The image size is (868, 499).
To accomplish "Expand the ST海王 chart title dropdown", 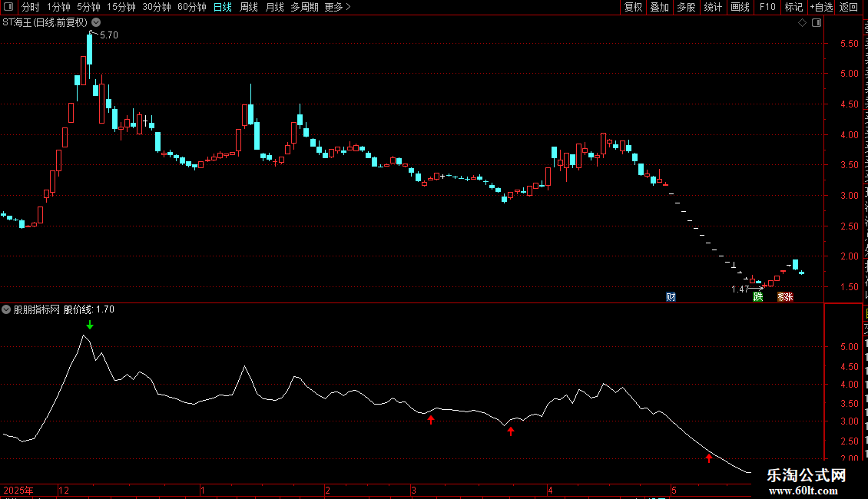I will point(96,22).
